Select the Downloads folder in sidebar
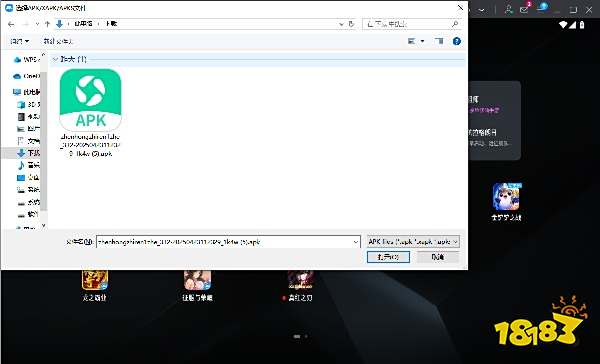 pos(28,153)
